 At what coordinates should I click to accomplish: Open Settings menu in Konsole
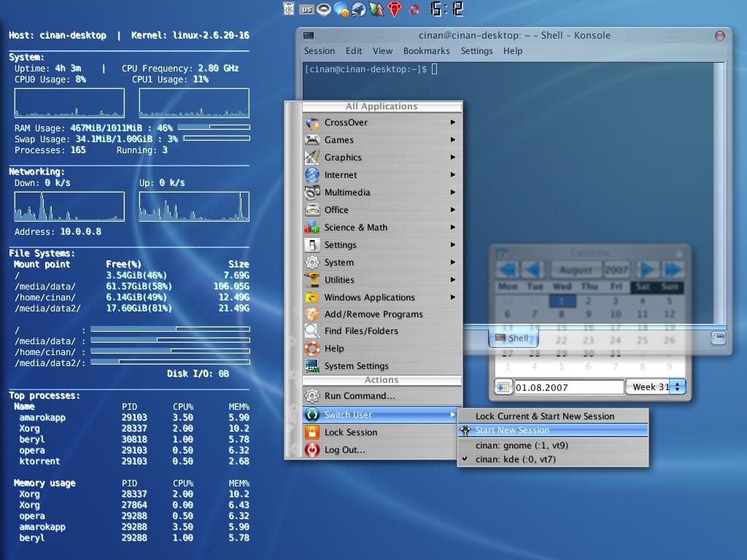click(476, 51)
